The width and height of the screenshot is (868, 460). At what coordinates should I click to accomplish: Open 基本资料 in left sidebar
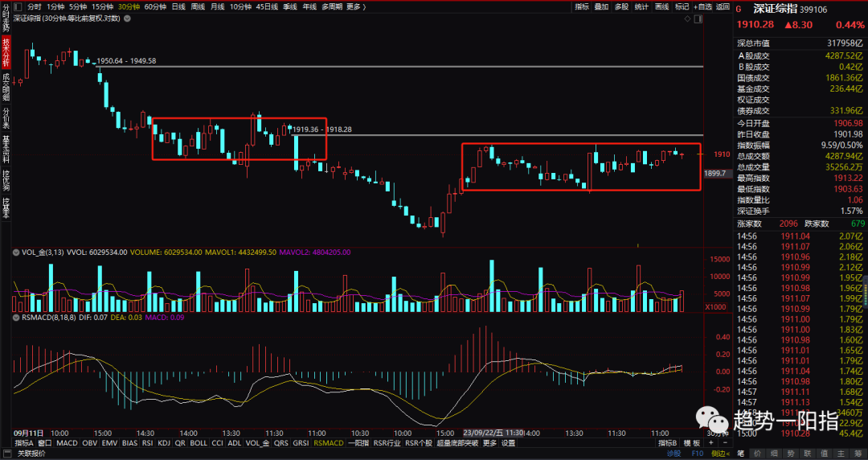6,148
